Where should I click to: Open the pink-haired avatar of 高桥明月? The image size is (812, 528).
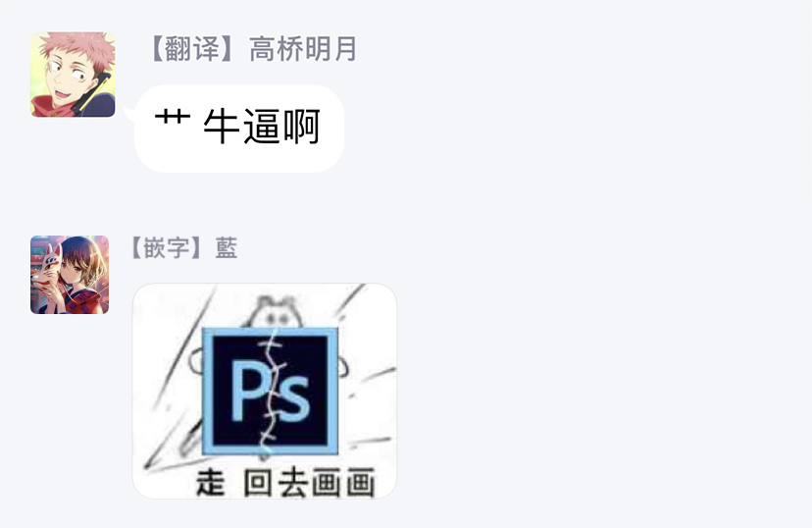(x=73, y=74)
